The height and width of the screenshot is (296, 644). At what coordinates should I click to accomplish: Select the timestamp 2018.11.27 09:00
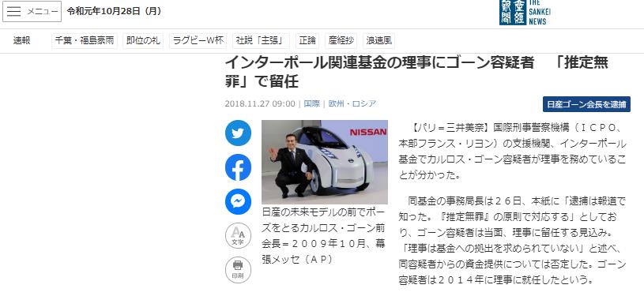tap(260, 104)
